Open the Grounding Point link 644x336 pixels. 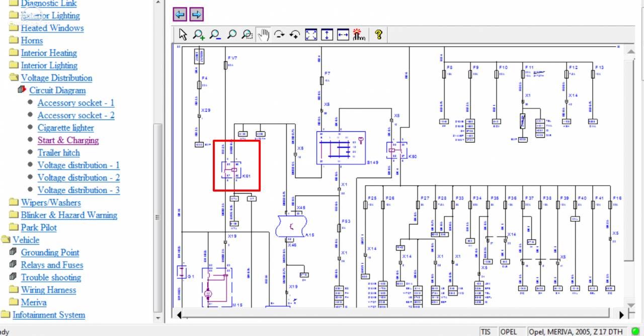50,253
